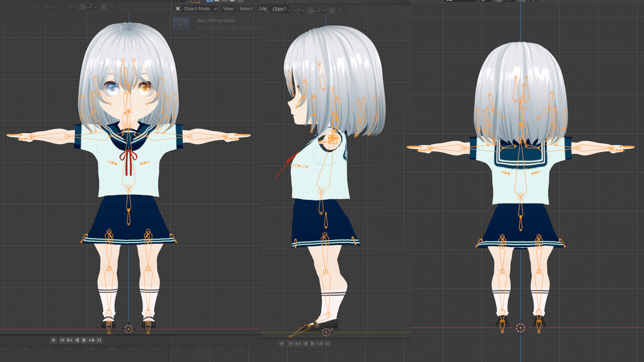Screen dimensions: 644x362
Task: Select the faded Select Box tool icon
Action: coord(181,24)
